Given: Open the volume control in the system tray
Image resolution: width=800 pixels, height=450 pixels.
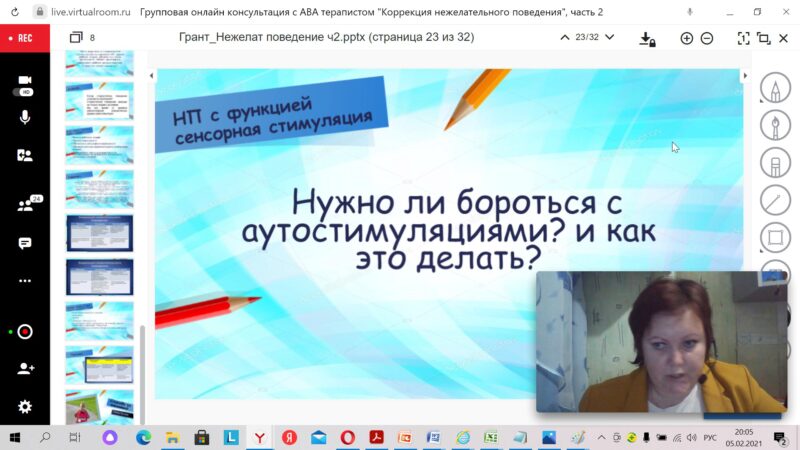Looking at the screenshot, I should point(691,437).
